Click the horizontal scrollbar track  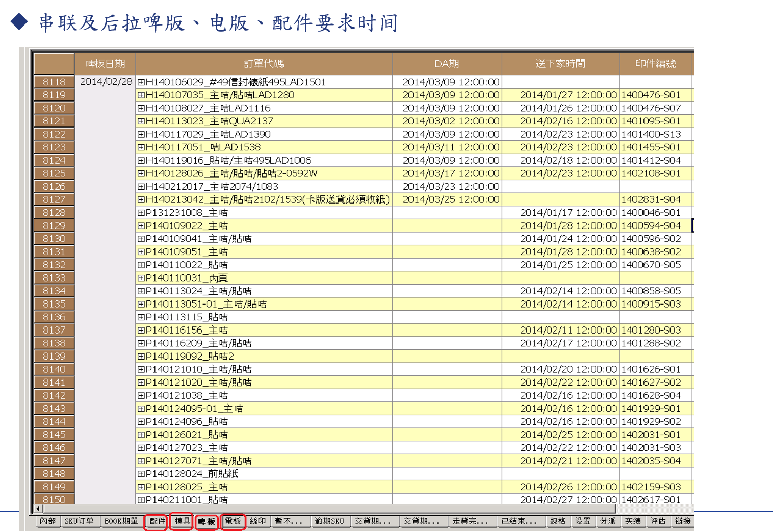tap(326, 509)
